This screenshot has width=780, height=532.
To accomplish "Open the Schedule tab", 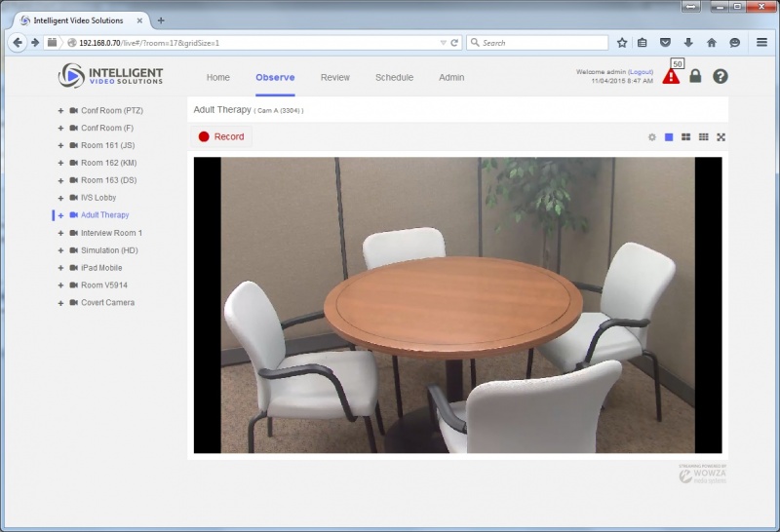I will click(x=395, y=78).
